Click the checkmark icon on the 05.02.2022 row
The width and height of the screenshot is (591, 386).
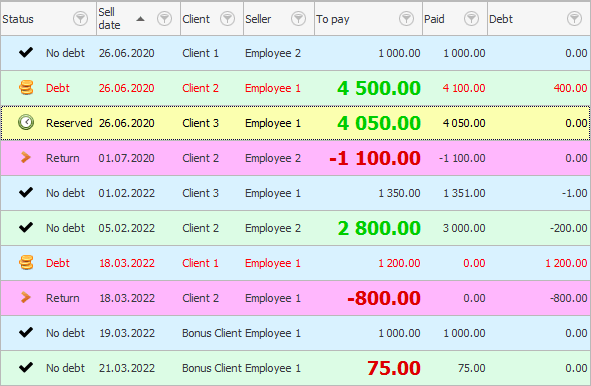click(x=26, y=228)
